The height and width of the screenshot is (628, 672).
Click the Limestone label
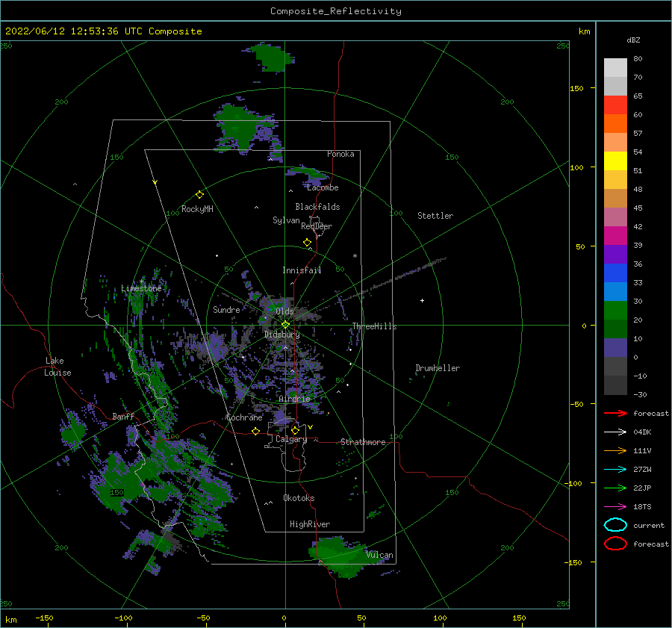pyautogui.click(x=141, y=288)
